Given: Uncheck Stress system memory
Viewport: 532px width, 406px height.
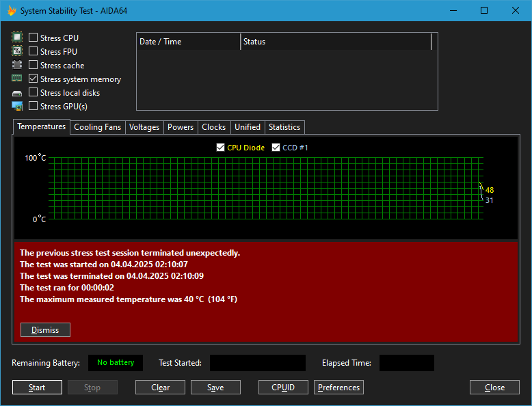Looking at the screenshot, I should tap(34, 79).
